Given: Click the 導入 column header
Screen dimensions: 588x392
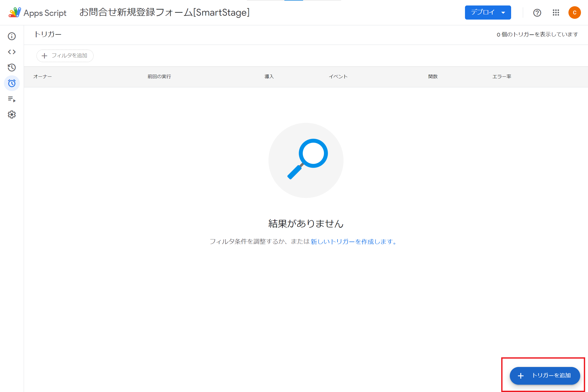Looking at the screenshot, I should pyautogui.click(x=269, y=76).
